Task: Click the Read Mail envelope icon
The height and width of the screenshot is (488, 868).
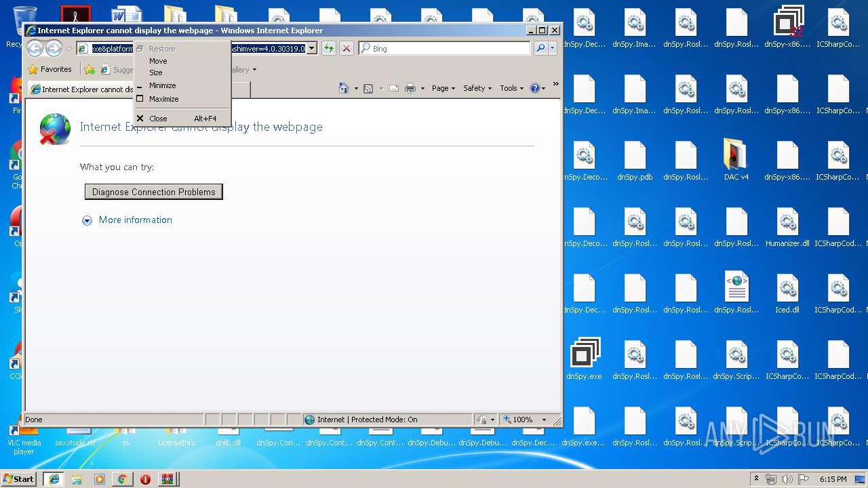Action: pyautogui.click(x=393, y=88)
